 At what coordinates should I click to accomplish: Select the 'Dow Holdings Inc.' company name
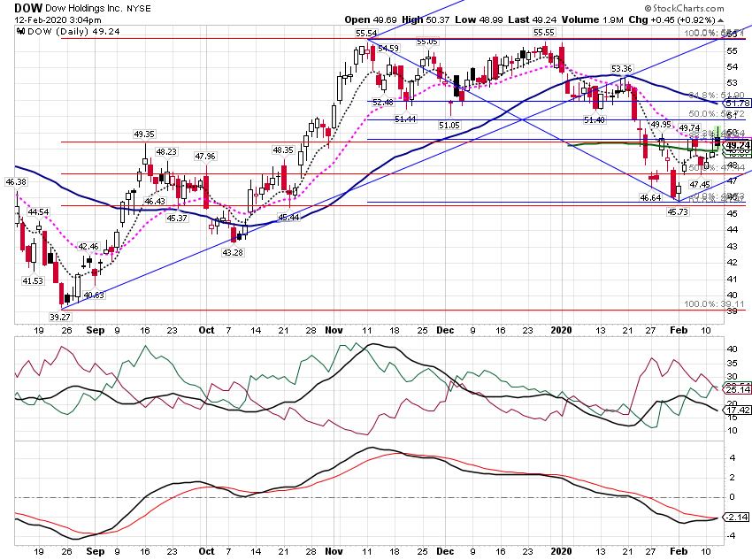84,9
